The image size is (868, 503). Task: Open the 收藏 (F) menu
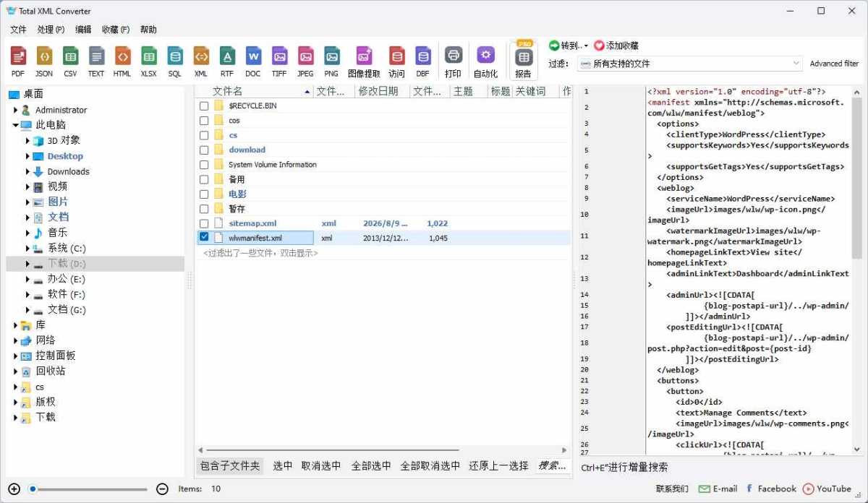pos(116,30)
